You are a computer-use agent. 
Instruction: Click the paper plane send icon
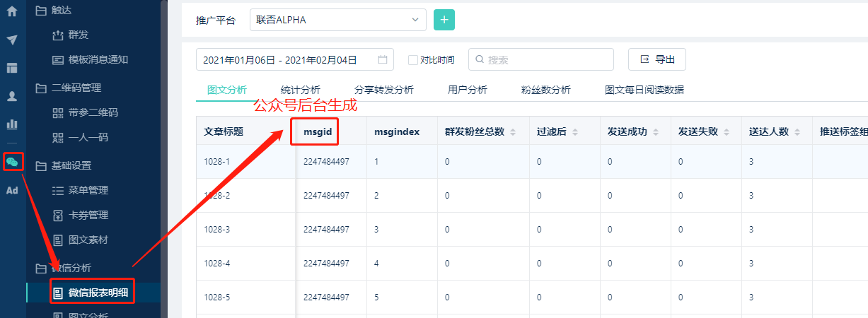12,40
